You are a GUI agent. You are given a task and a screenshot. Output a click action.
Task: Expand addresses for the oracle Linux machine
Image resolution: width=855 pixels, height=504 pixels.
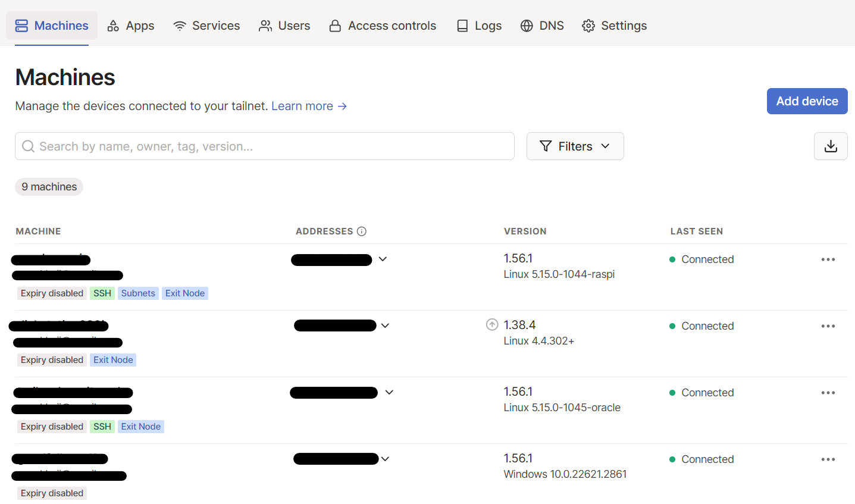389,392
